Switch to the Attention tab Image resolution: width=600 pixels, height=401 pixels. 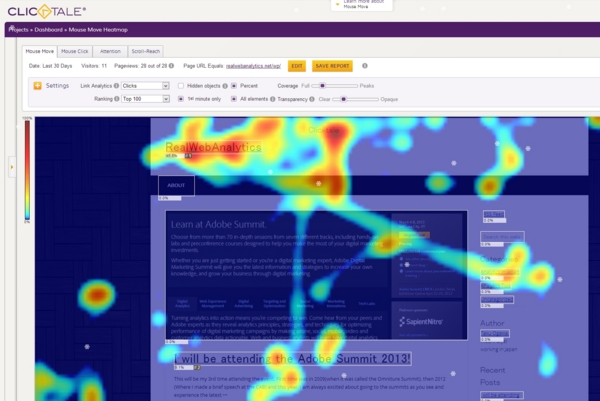tap(110, 51)
